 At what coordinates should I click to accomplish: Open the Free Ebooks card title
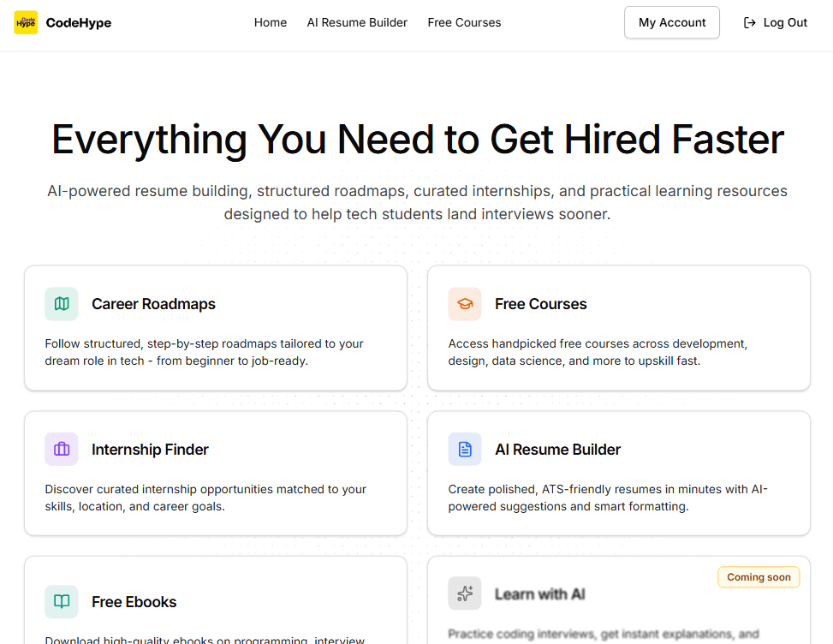click(x=134, y=602)
